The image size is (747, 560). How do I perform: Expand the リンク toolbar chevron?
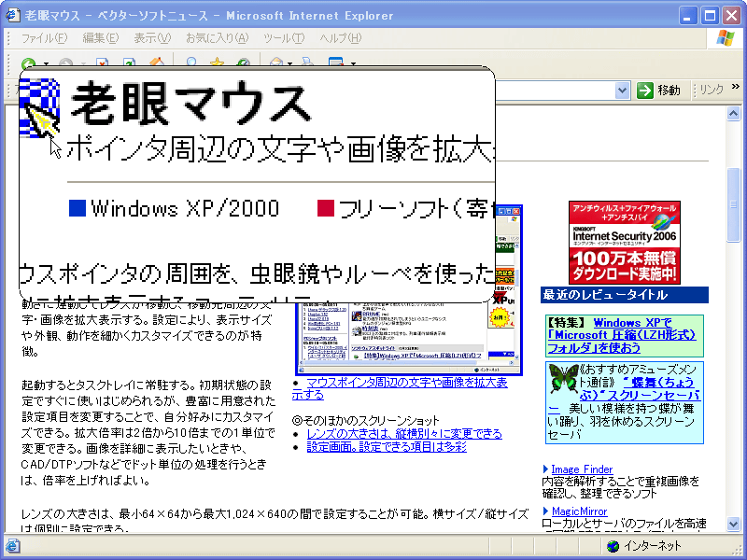coord(736,87)
